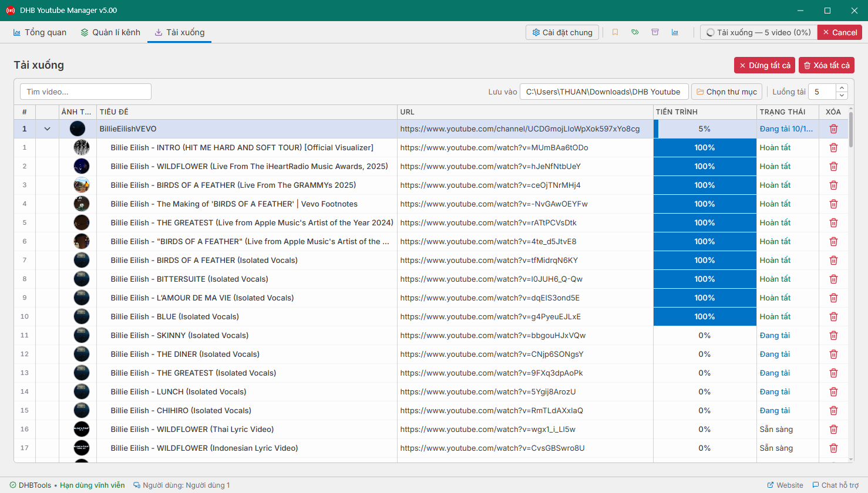Click thumbnail of WILDFLOWER (Thai Lyric Video)
The height and width of the screenshot is (493, 868).
pyautogui.click(x=82, y=430)
